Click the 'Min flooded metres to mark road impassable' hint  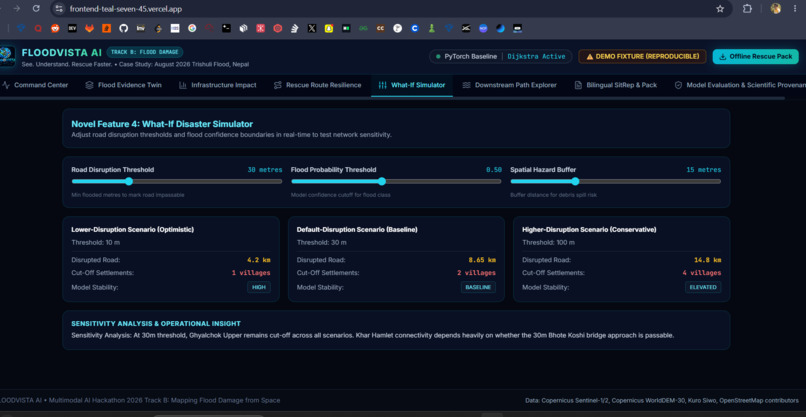click(x=127, y=195)
